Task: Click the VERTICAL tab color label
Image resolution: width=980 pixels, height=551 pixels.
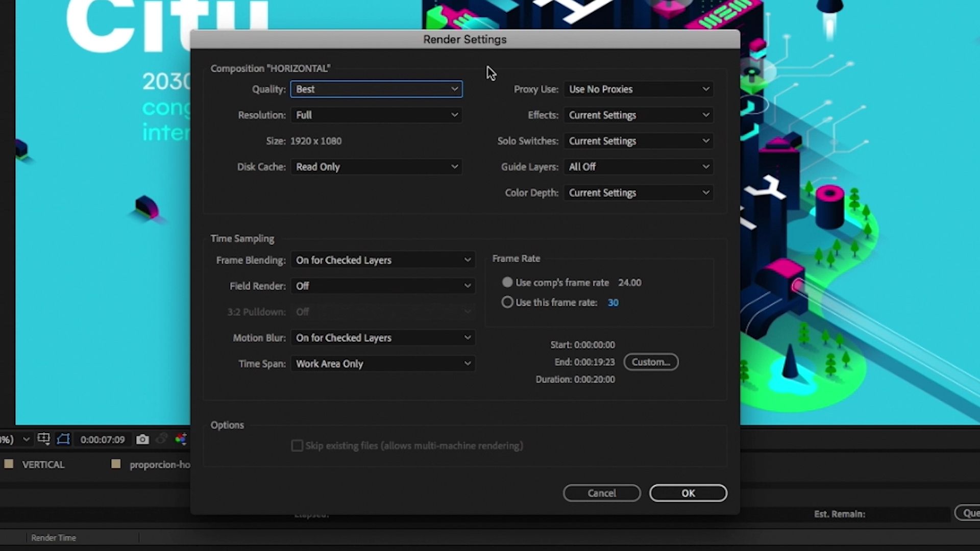Action: [x=9, y=464]
